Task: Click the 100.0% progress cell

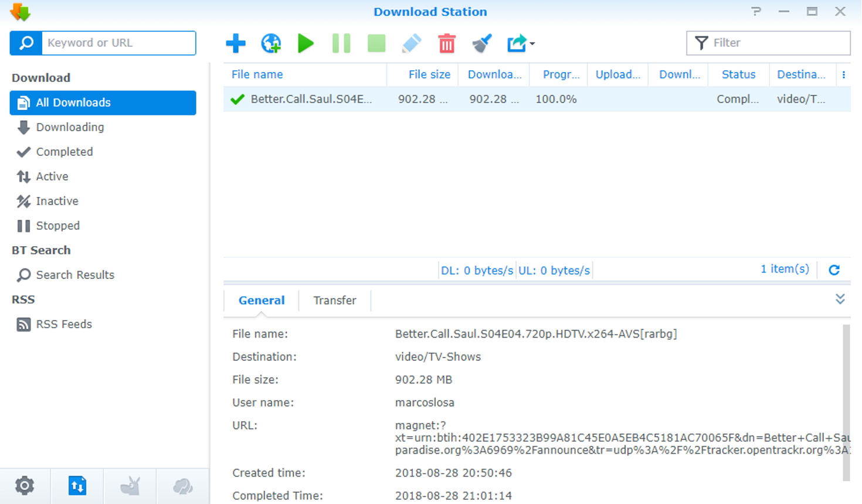Action: pos(556,99)
